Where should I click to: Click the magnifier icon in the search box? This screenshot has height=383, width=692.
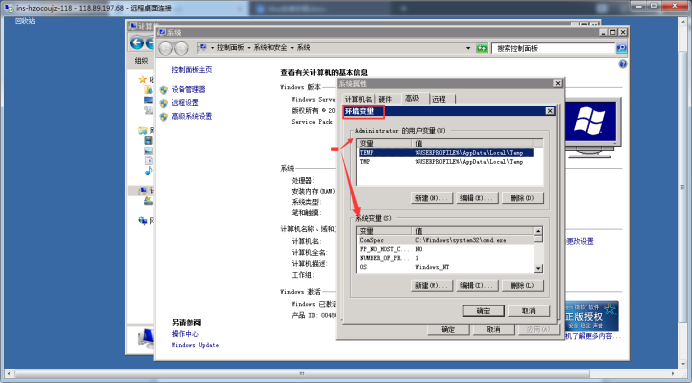[621, 48]
